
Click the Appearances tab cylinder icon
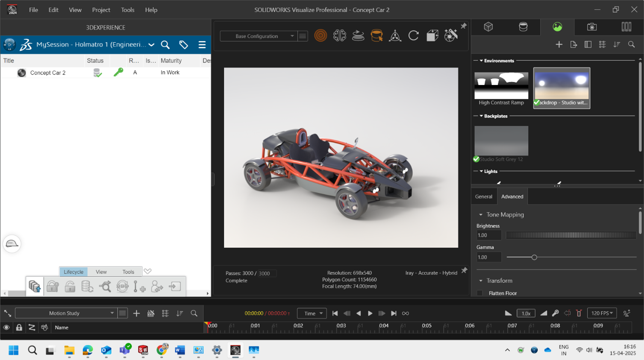[523, 27]
